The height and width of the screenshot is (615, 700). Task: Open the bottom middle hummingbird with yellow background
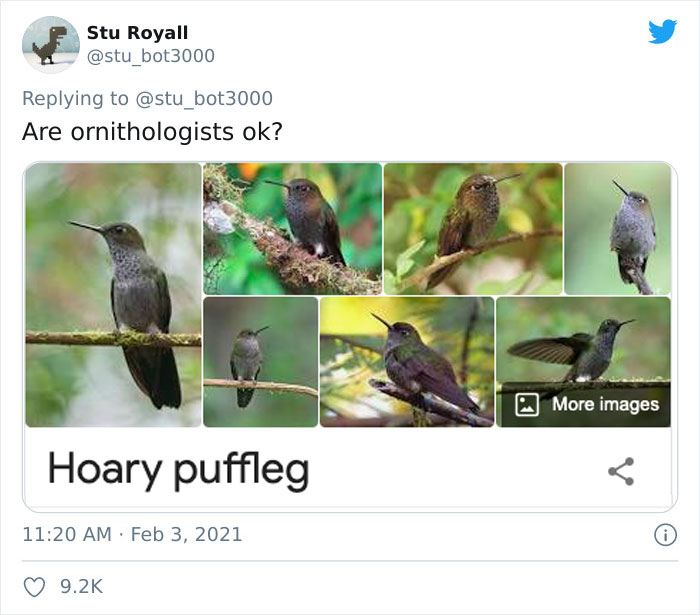(406, 362)
